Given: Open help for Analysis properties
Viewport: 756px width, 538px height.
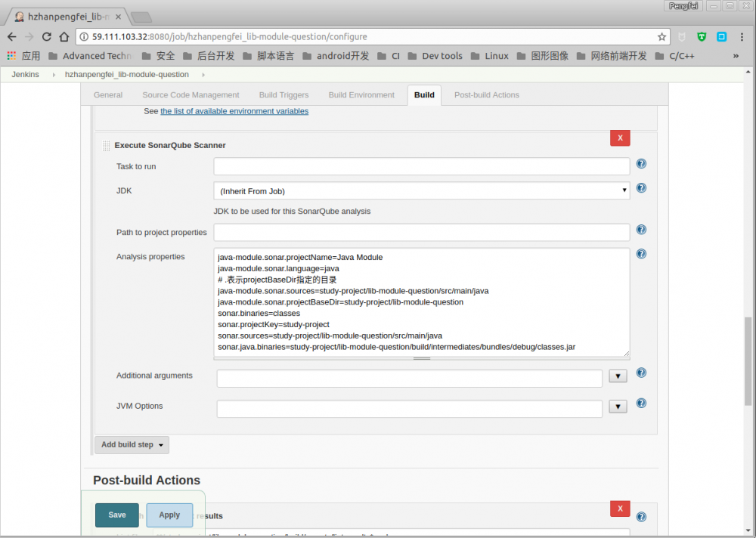Looking at the screenshot, I should coord(641,254).
